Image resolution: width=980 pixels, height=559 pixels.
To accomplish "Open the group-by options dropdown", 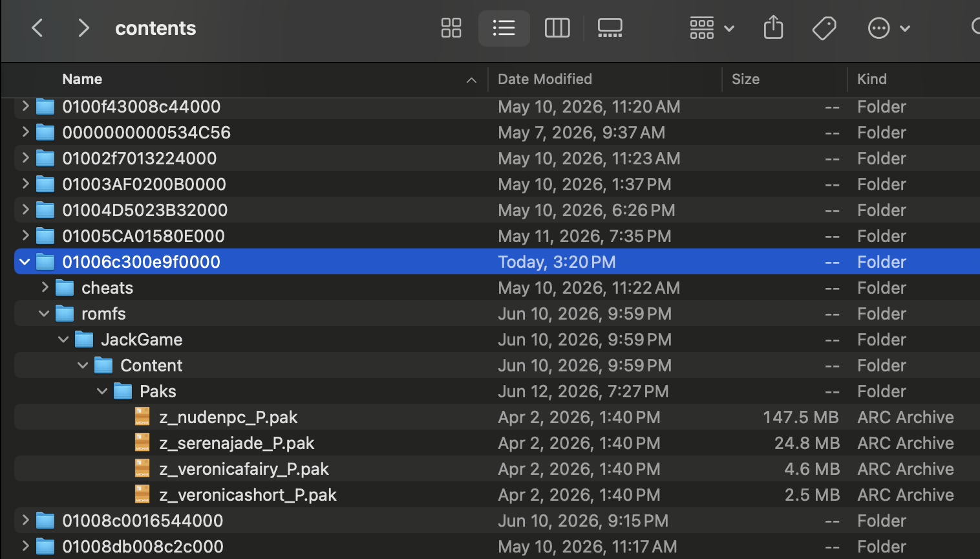I will 712,28.
